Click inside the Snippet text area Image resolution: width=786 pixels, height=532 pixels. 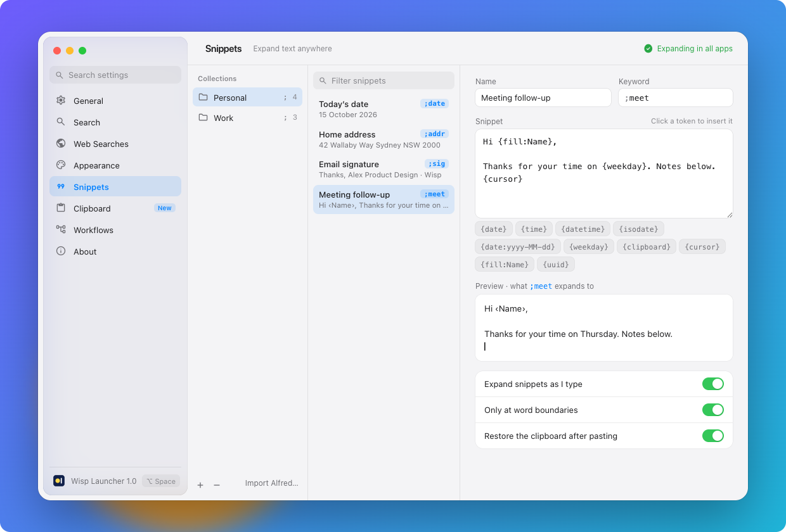604,174
